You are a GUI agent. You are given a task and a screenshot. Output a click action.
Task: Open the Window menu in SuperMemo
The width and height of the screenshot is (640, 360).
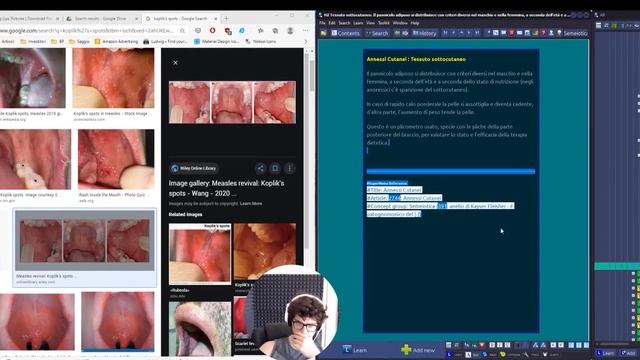[400, 23]
